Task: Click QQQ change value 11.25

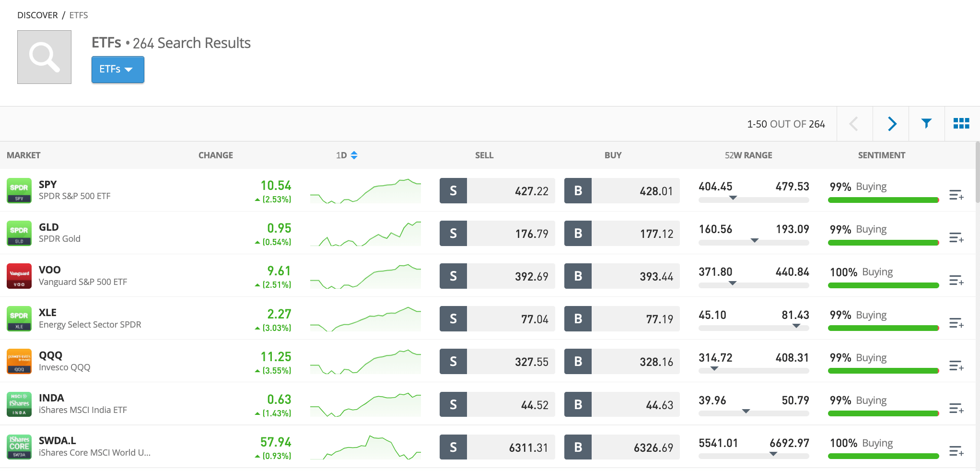Action: [x=276, y=357]
